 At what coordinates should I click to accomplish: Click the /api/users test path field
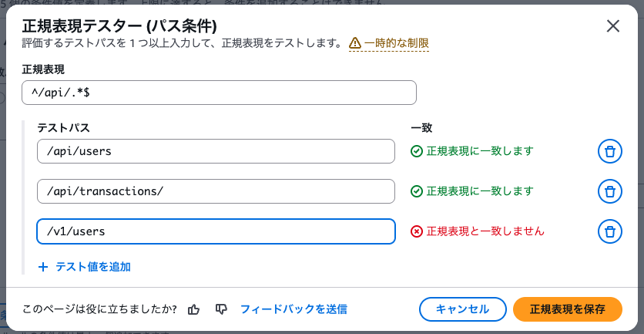pos(216,151)
